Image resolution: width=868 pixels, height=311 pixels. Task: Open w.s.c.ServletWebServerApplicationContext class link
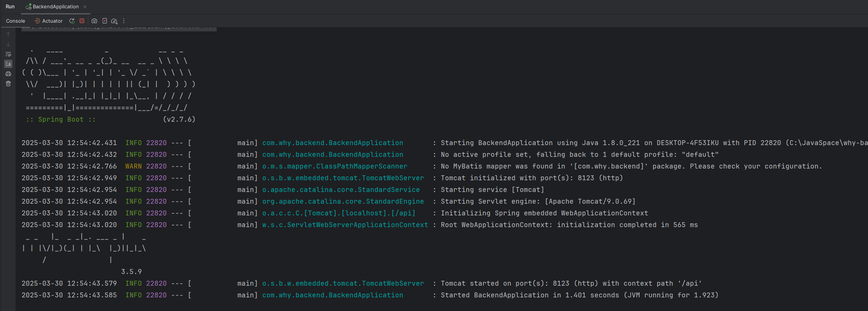345,225
